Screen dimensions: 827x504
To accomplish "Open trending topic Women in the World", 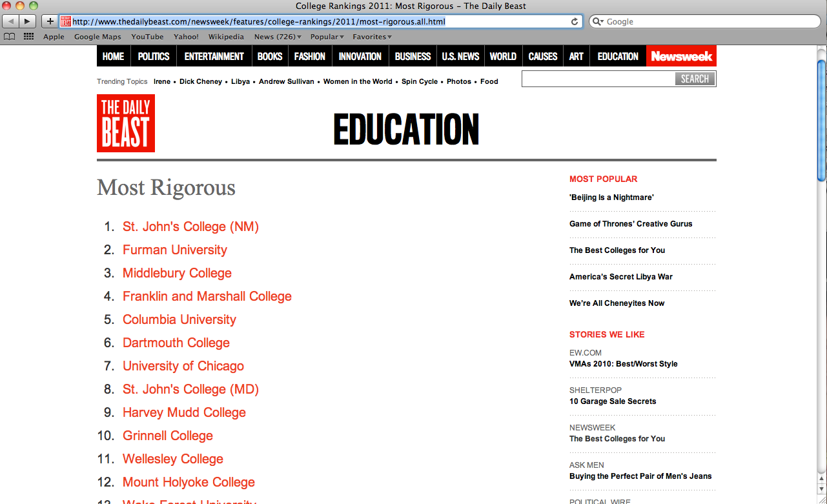I will click(x=358, y=81).
